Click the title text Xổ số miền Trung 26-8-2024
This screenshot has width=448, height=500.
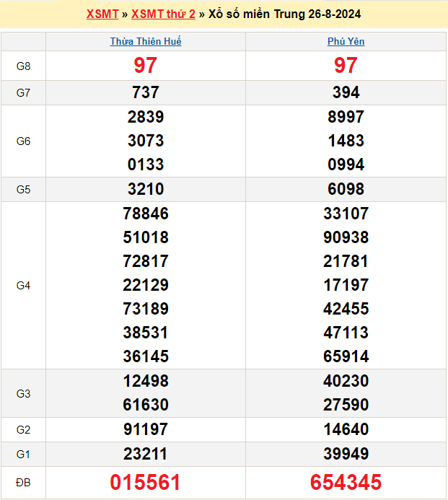pyautogui.click(x=285, y=14)
